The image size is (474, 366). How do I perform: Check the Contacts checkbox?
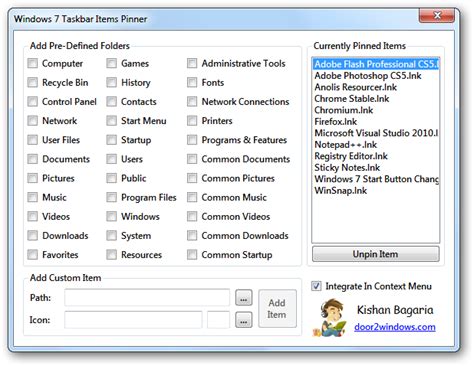111,101
